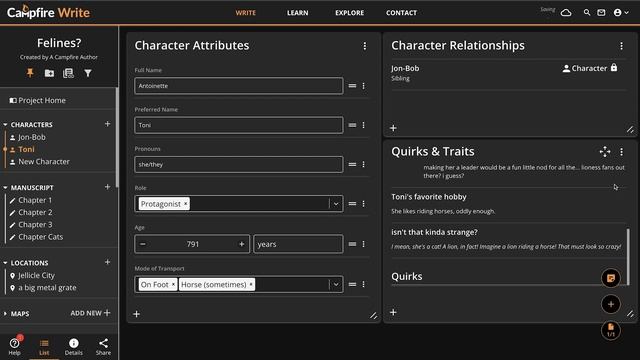Open the filter funnel icon

(x=88, y=73)
